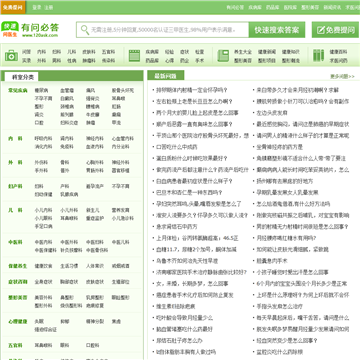
Task: Open the 登录 link in the top bar
Action: pyautogui.click(x=37, y=7)
